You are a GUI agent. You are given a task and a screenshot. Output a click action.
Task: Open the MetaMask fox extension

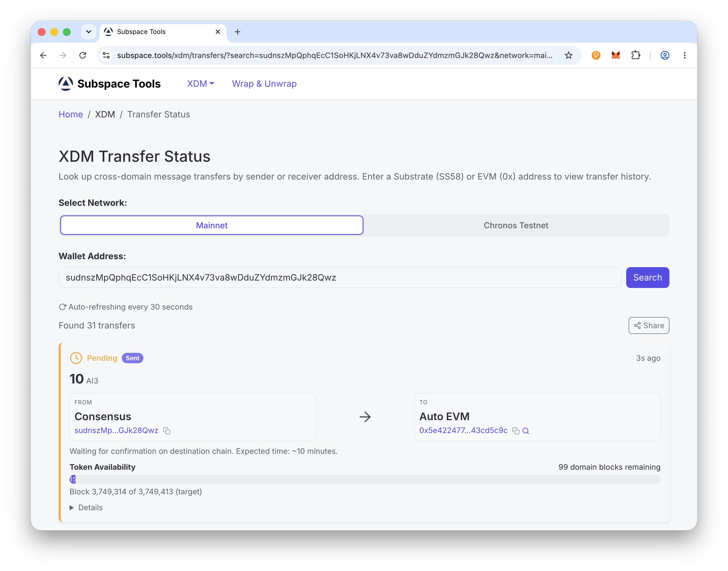(x=615, y=55)
